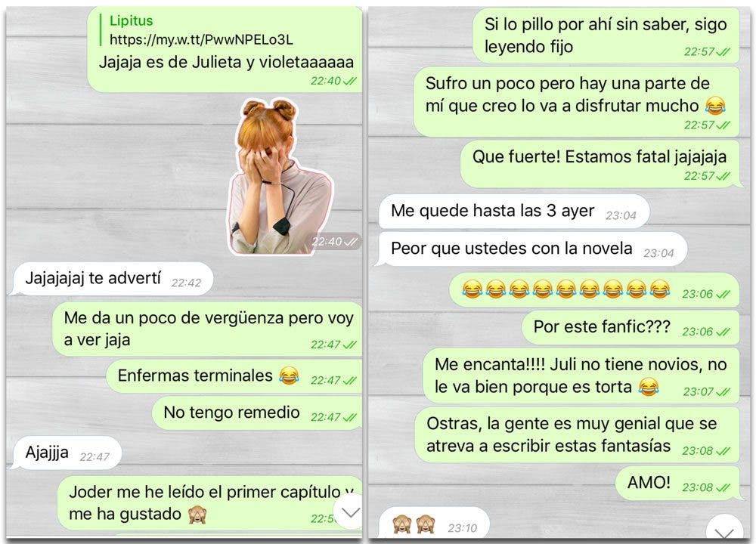The image size is (756, 544).
Task: Select Me quede hasta las 3 ayer message
Action: [514, 212]
